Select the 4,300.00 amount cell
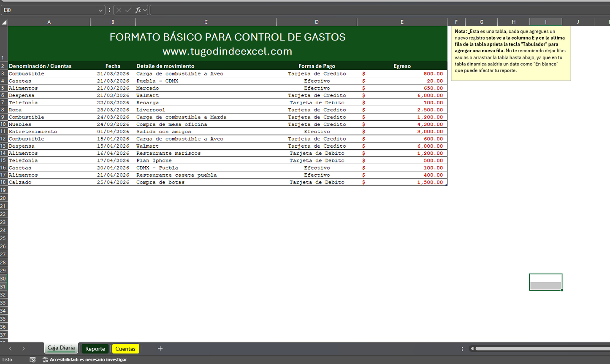Image resolution: width=610 pixels, height=364 pixels. (x=402, y=124)
